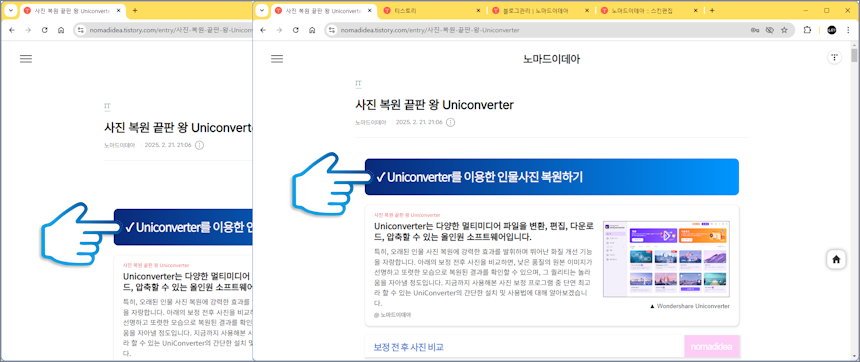Image resolution: width=860 pixels, height=362 pixels.
Task: Open the Tistory round icon at top right
Action: pyautogui.click(x=834, y=57)
